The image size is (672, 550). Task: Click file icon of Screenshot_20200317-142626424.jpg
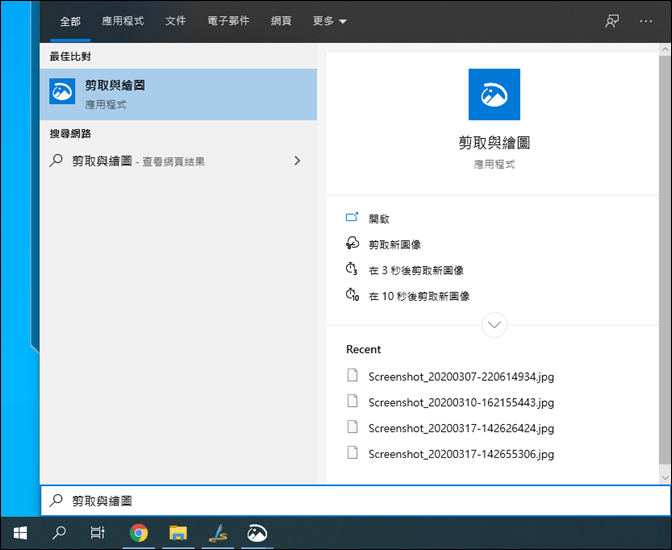(x=352, y=427)
